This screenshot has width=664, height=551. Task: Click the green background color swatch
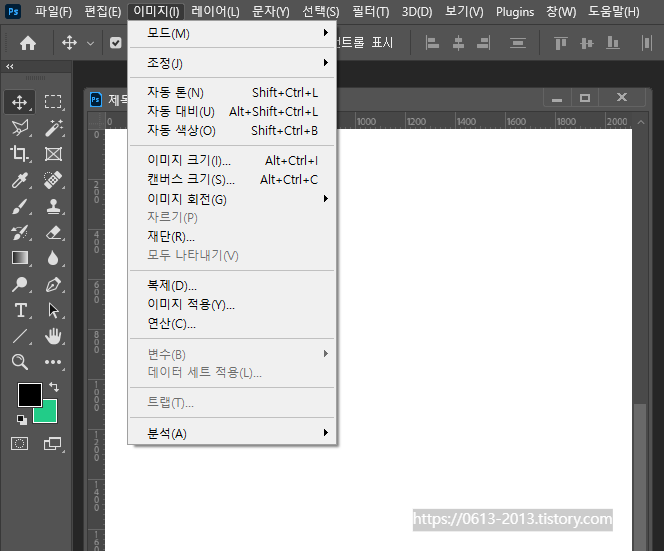click(x=48, y=414)
